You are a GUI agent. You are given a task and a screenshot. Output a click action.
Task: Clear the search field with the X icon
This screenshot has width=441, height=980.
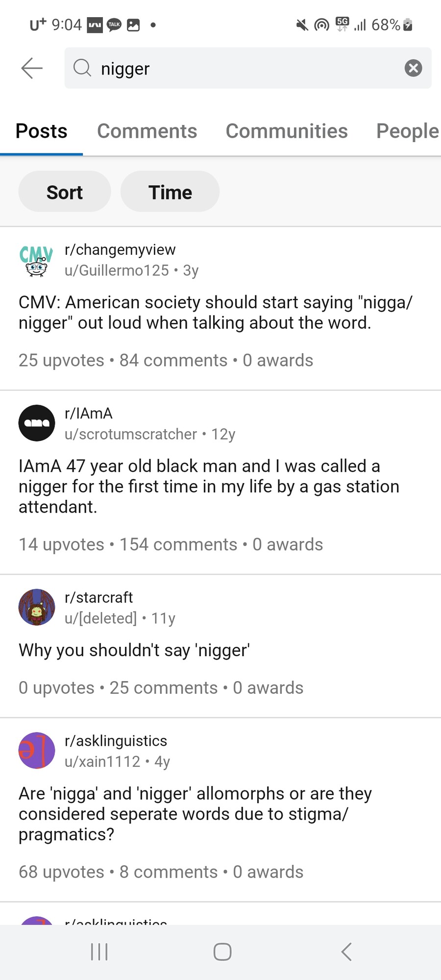pos(413,68)
